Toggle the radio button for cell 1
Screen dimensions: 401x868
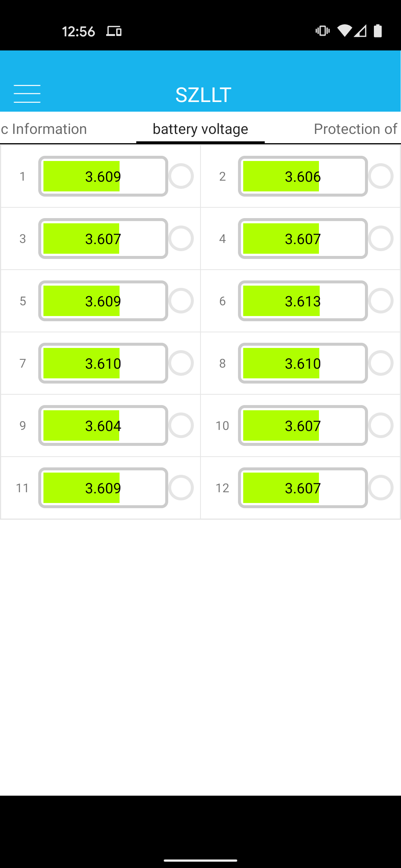(x=181, y=176)
